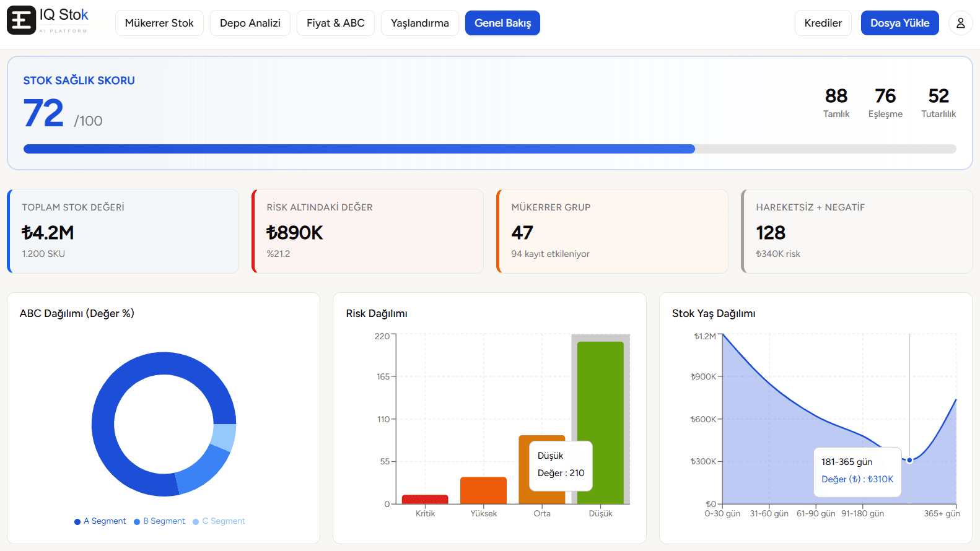The image size is (980, 551).
Task: Click the Krediler button
Action: click(823, 23)
